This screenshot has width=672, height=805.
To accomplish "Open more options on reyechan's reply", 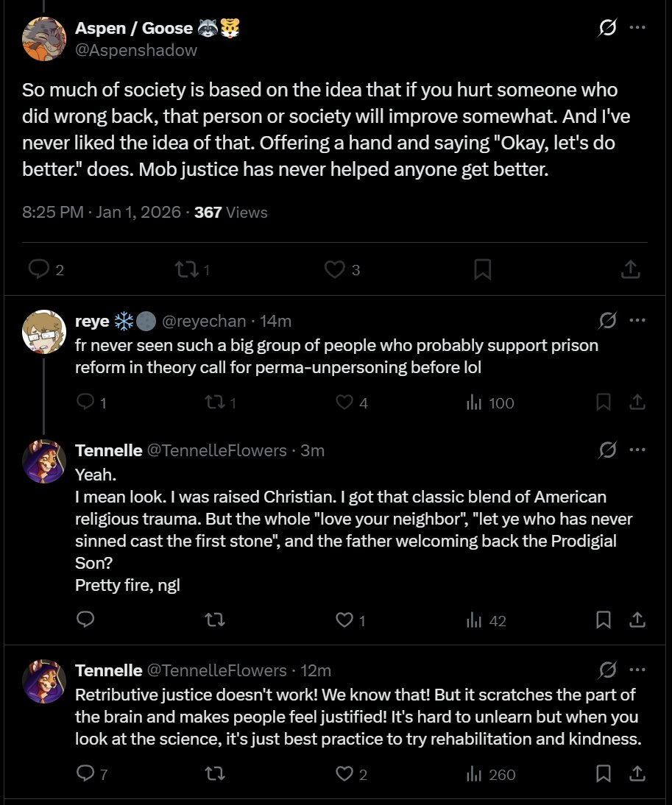I will 637,321.
